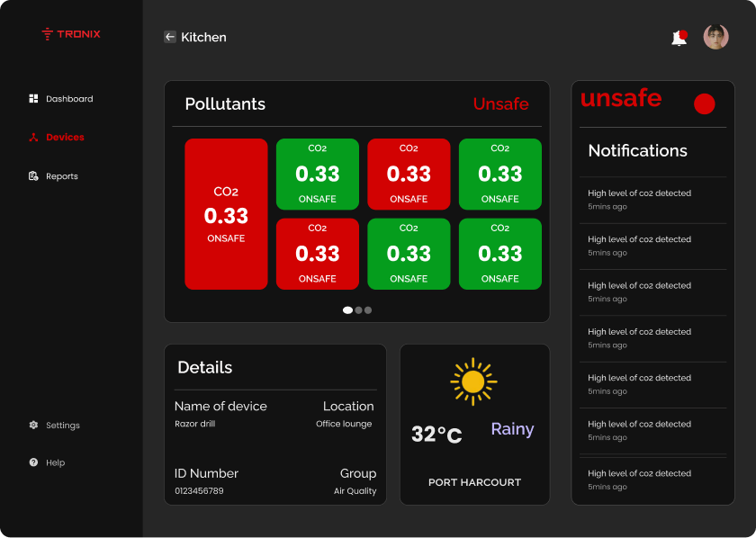Click the Devices icon in sidebar

click(x=33, y=138)
